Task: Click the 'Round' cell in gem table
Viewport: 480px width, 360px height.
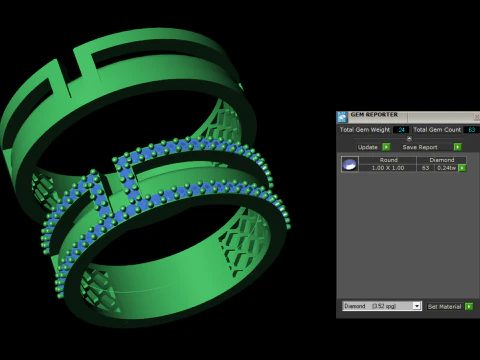Action: (x=388, y=160)
